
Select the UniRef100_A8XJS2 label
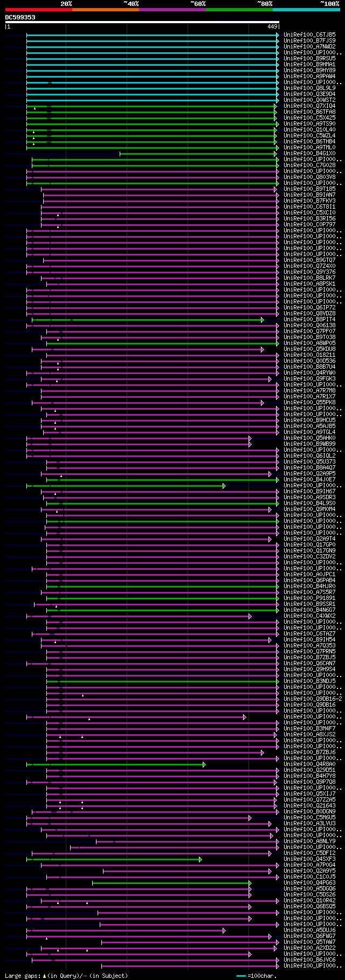pyautogui.click(x=309, y=734)
